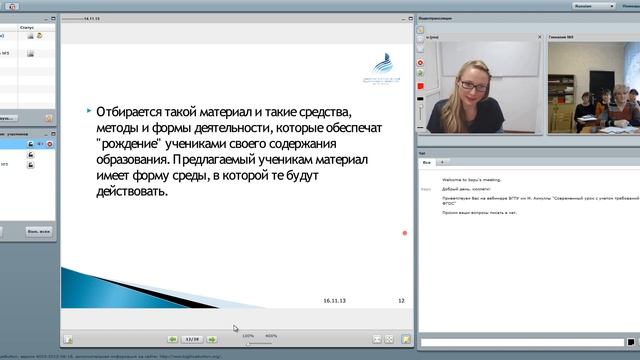Click the webcam status icon of first user
This screenshot has width=640, height=360.
[30, 36]
